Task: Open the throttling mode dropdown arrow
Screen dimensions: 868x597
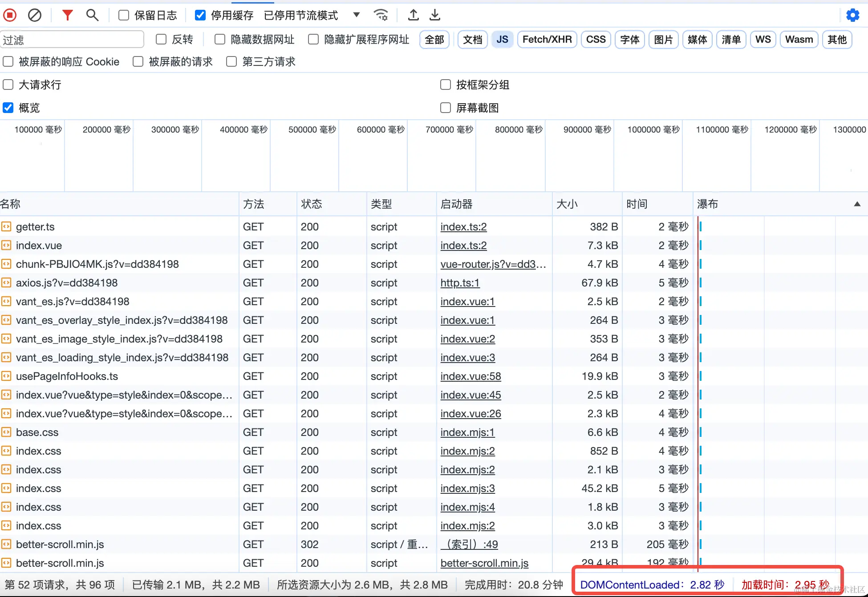Action: point(356,15)
